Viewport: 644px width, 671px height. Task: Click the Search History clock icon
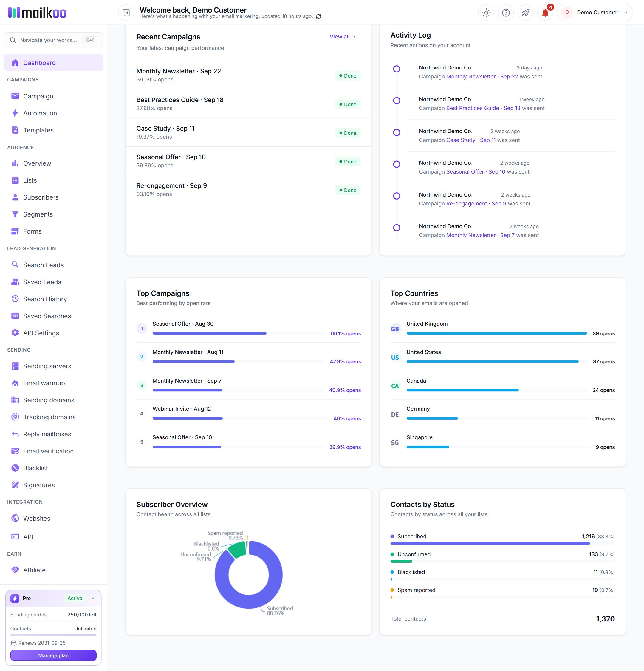click(15, 299)
